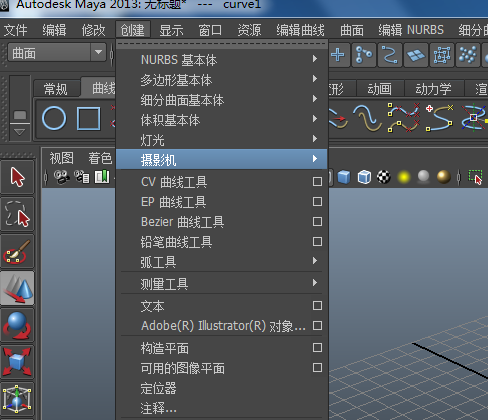Click the gray sphere shadows icon
The height and width of the screenshot is (420, 488).
(423, 177)
